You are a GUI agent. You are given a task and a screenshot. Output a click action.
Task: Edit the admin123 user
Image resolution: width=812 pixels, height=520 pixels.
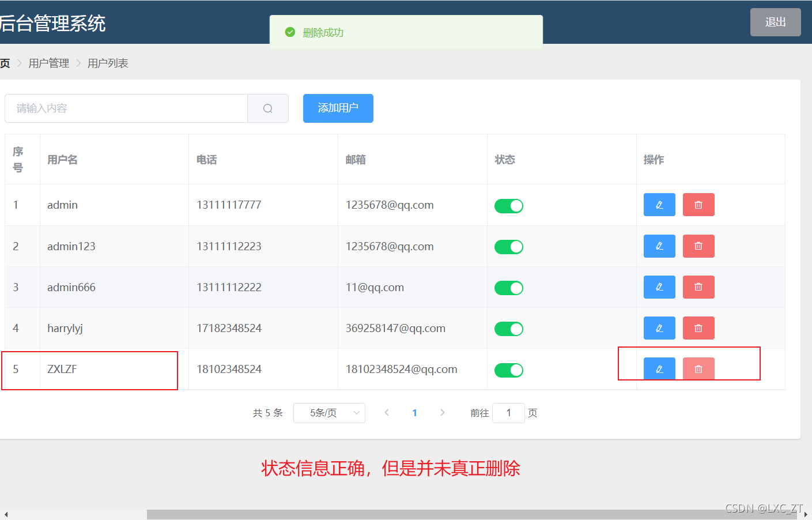(x=659, y=246)
